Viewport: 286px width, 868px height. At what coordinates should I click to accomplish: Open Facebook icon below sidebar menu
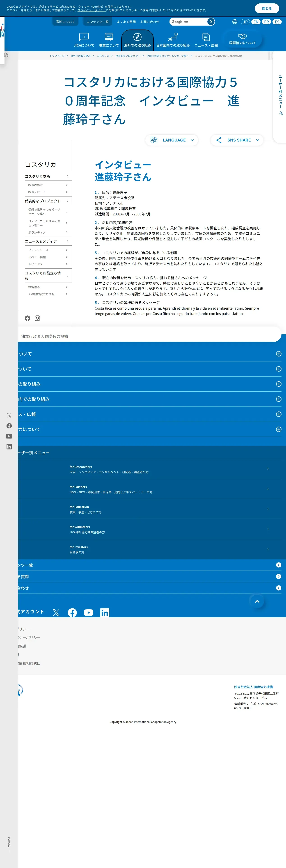point(28,318)
